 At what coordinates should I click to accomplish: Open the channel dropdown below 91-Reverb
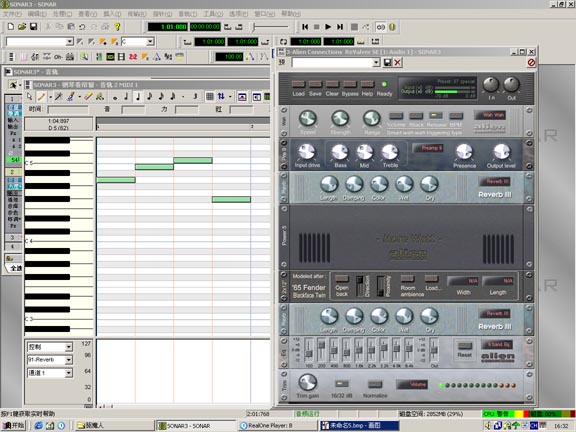coord(68,373)
